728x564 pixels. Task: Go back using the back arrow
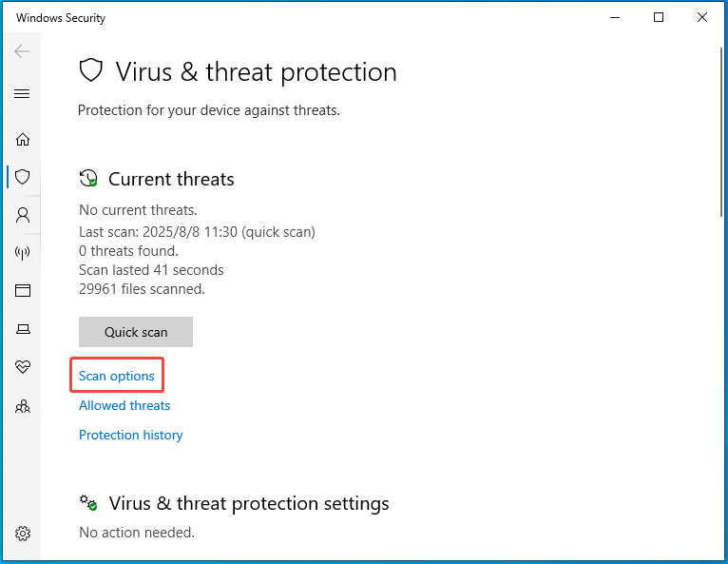(22, 51)
